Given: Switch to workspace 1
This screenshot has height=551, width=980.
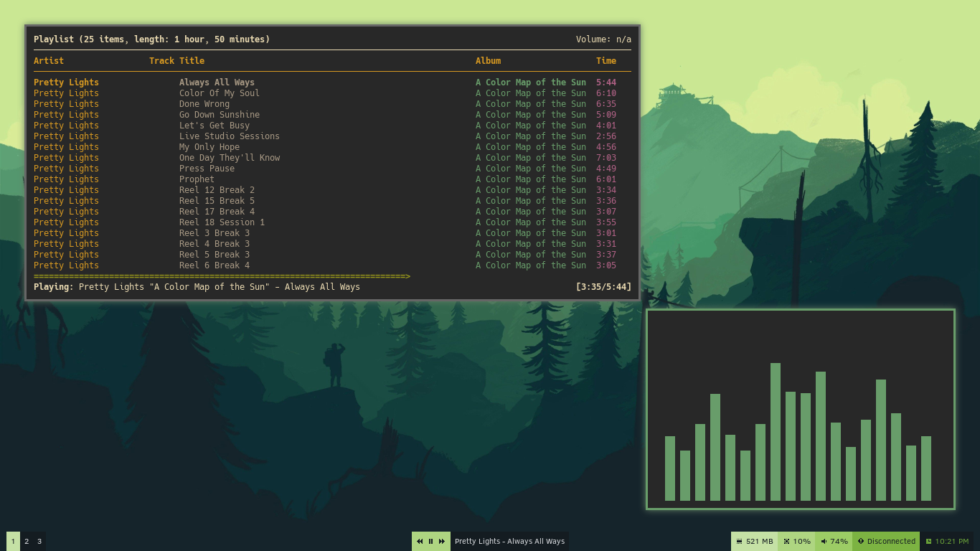Looking at the screenshot, I should [13, 542].
